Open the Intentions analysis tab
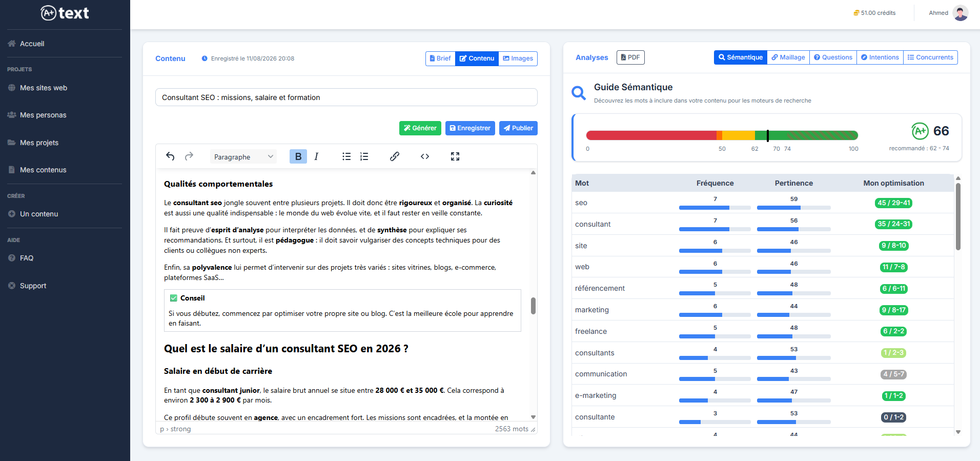 (x=880, y=57)
